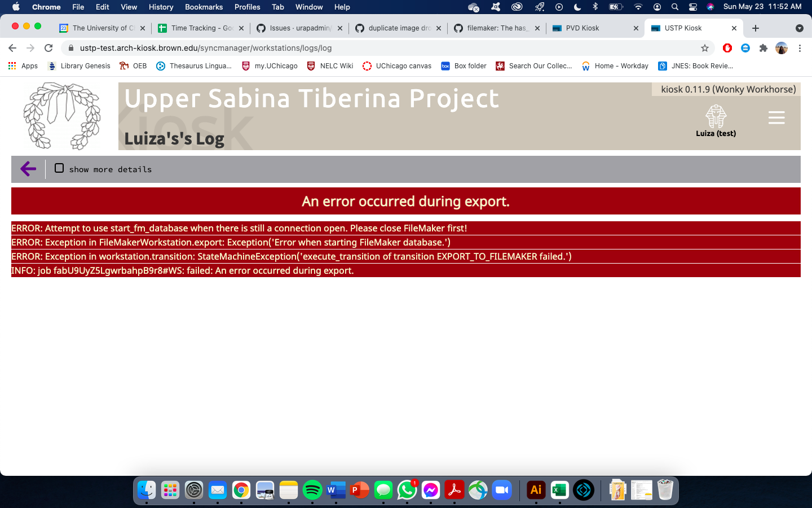This screenshot has height=508, width=812.
Task: Open the hamburger menu in the kiosk header
Action: [x=776, y=117]
